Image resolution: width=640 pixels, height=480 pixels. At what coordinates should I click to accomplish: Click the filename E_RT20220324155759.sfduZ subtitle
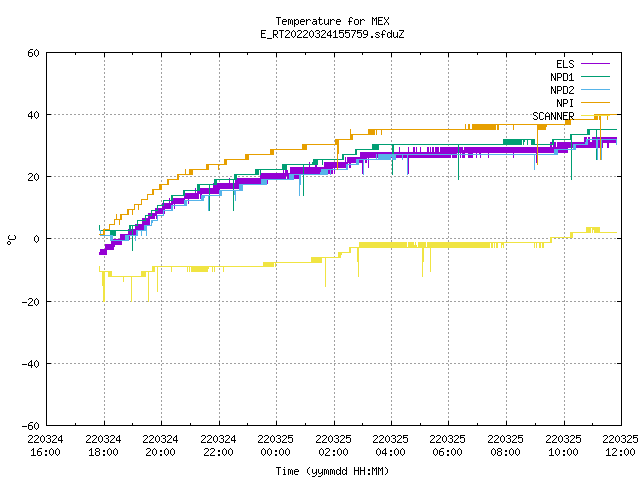(332, 34)
